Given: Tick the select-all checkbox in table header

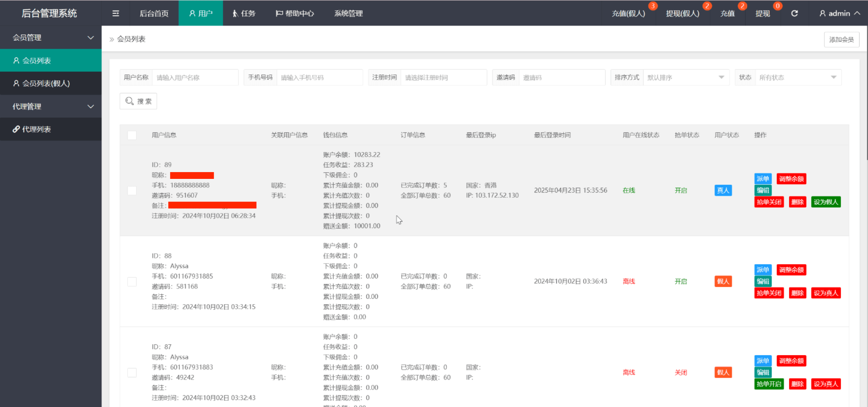Looking at the screenshot, I should click(132, 135).
